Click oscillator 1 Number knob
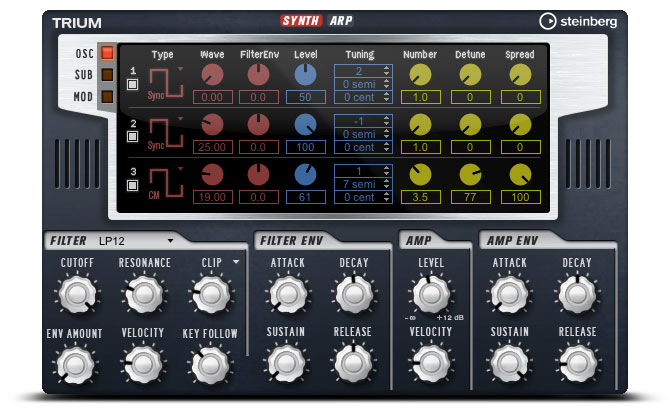670x416 pixels. (x=420, y=75)
